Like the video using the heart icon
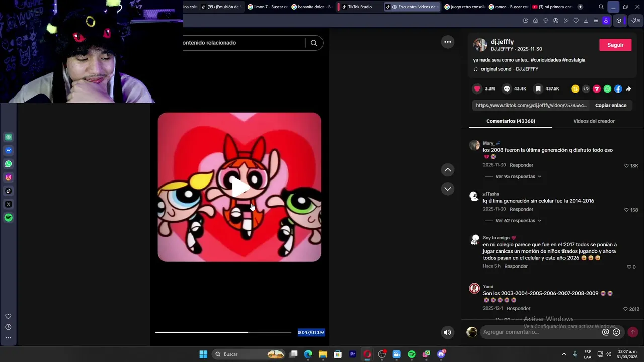This screenshot has width=644, height=362. 477,88
